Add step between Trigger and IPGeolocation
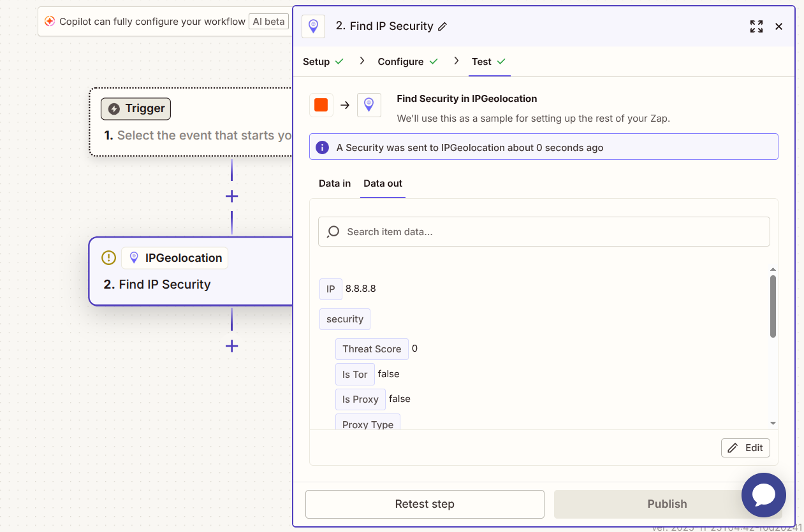 tap(231, 196)
